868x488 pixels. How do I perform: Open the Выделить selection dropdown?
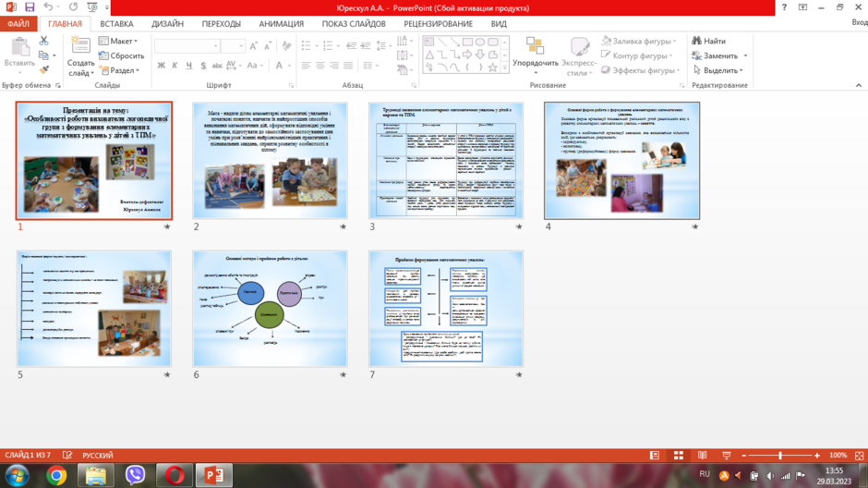[717, 70]
